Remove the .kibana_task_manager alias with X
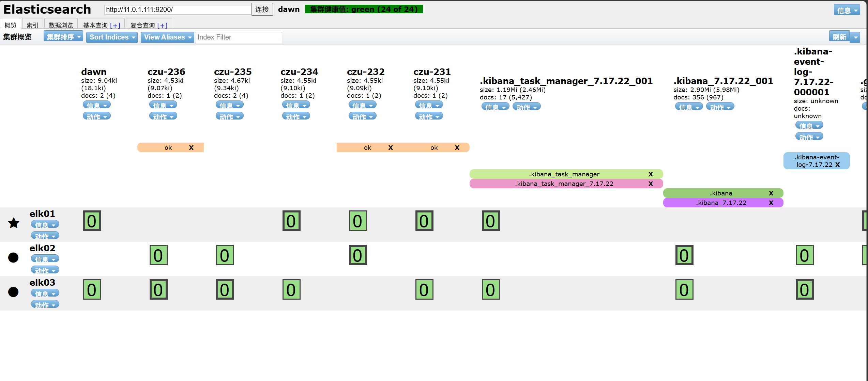 pyautogui.click(x=651, y=174)
